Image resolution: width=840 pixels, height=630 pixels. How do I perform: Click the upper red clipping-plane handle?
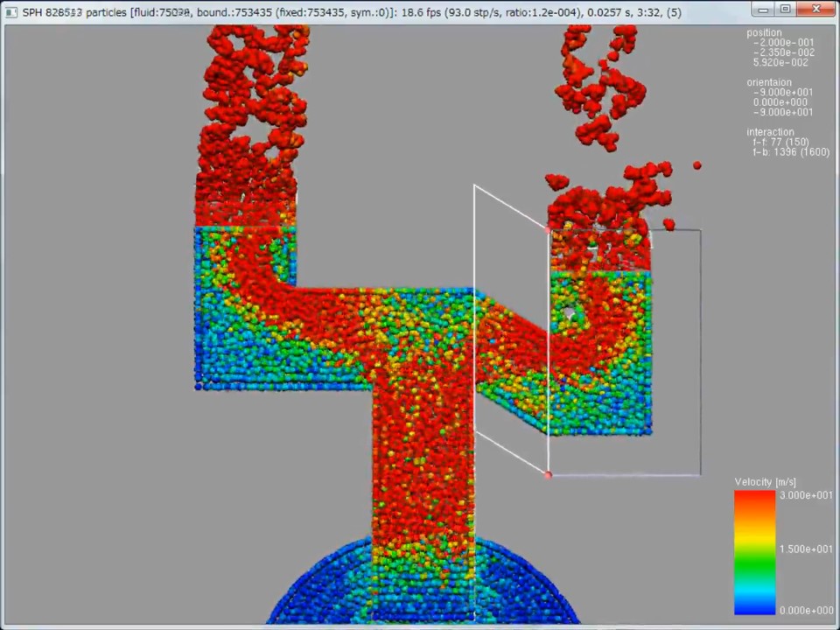tap(548, 230)
